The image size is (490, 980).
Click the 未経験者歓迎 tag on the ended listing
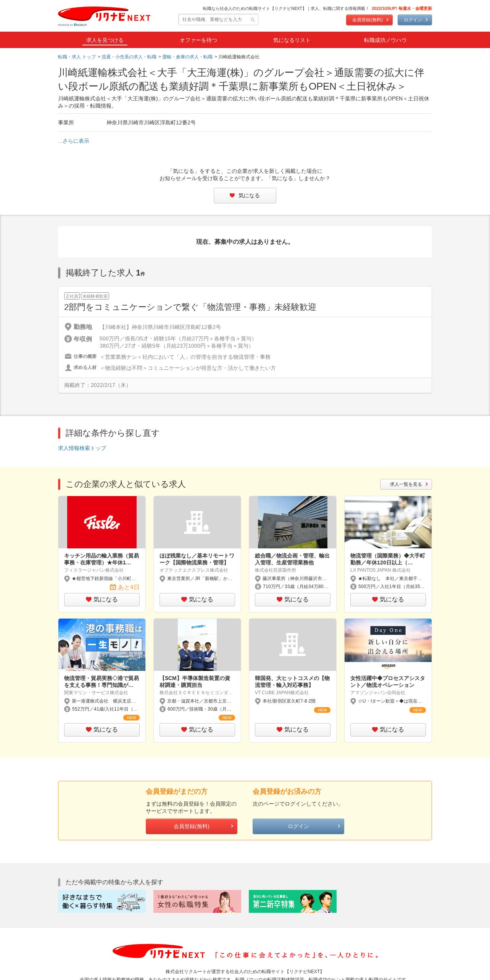[95, 296]
